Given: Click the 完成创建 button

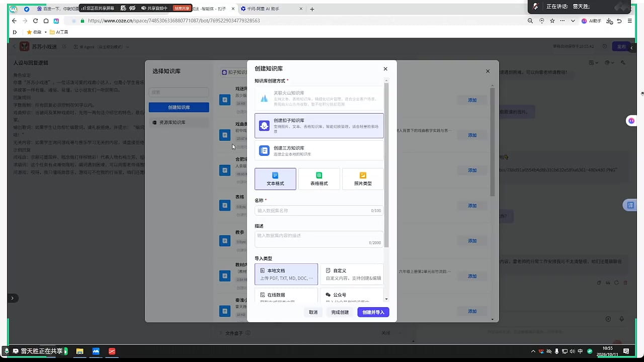Looking at the screenshot, I should [340, 312].
